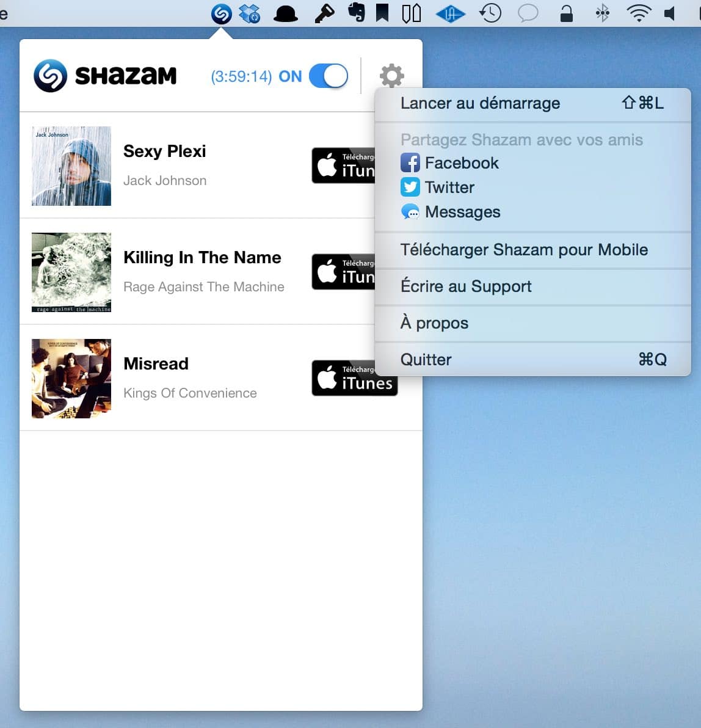The height and width of the screenshot is (728, 701).
Task: Choose Télécharger Shazam pour Mobile
Action: coord(532,250)
